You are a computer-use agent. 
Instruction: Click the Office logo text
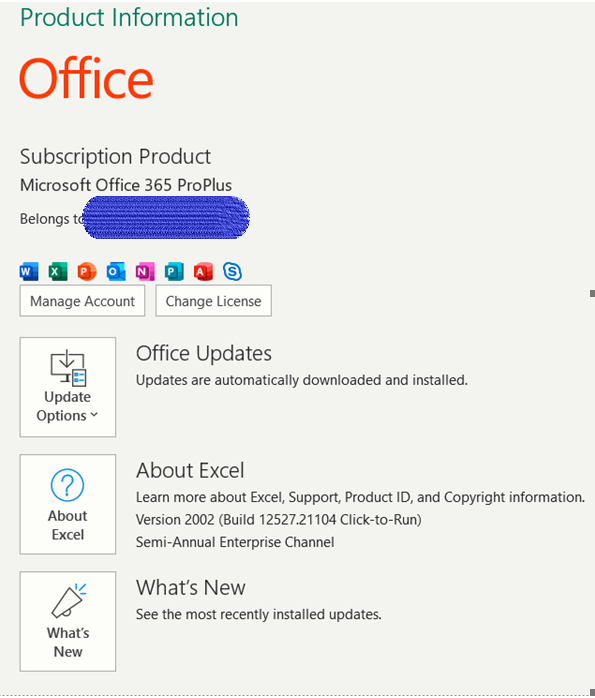pyautogui.click(x=86, y=78)
